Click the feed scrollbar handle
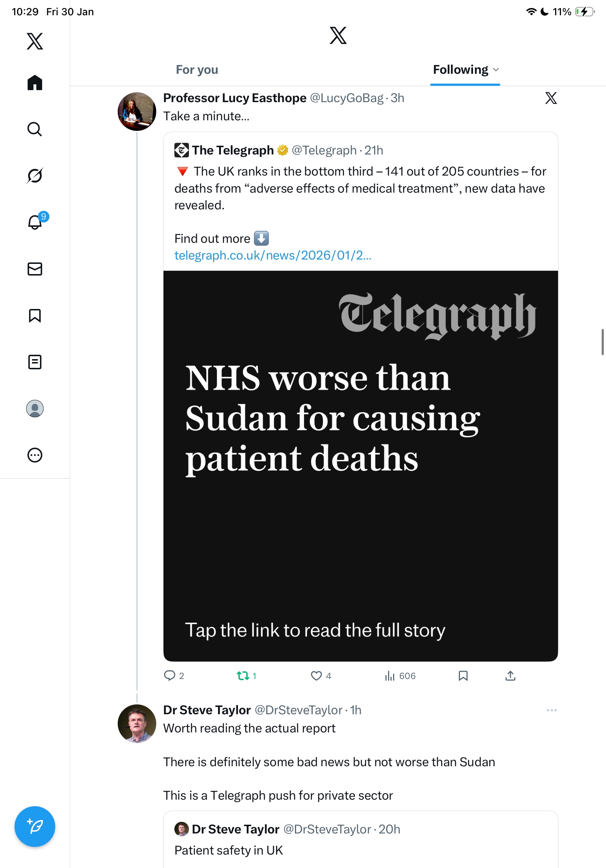This screenshot has width=606, height=868. [603, 342]
